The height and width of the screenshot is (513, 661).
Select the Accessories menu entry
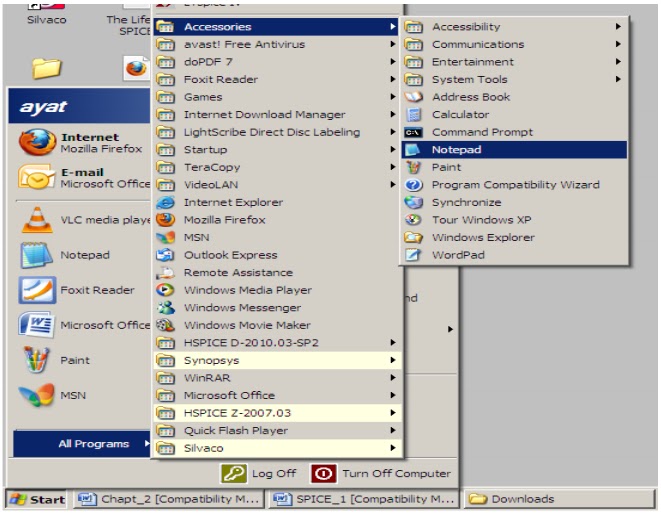pyautogui.click(x=277, y=27)
